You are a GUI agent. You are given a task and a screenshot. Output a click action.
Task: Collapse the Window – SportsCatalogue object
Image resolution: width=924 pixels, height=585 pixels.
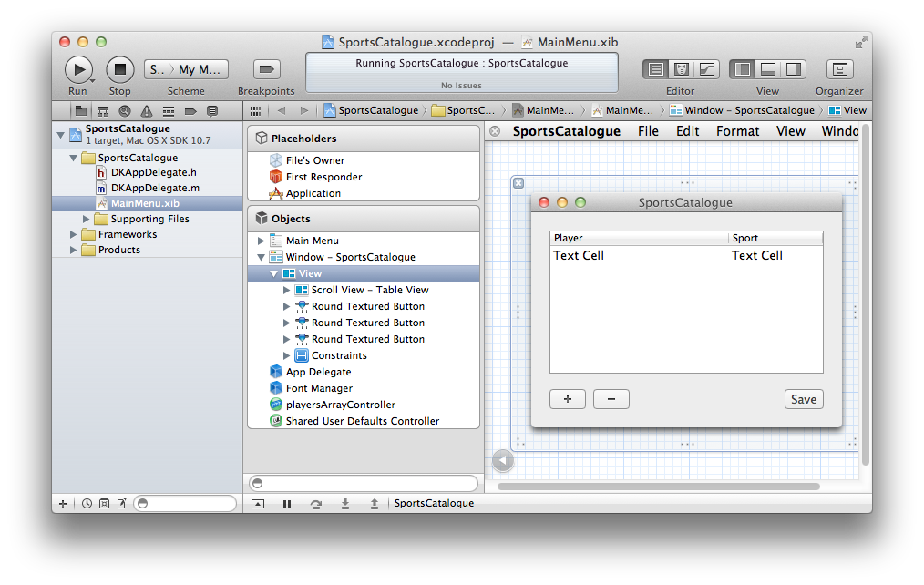[x=261, y=258]
